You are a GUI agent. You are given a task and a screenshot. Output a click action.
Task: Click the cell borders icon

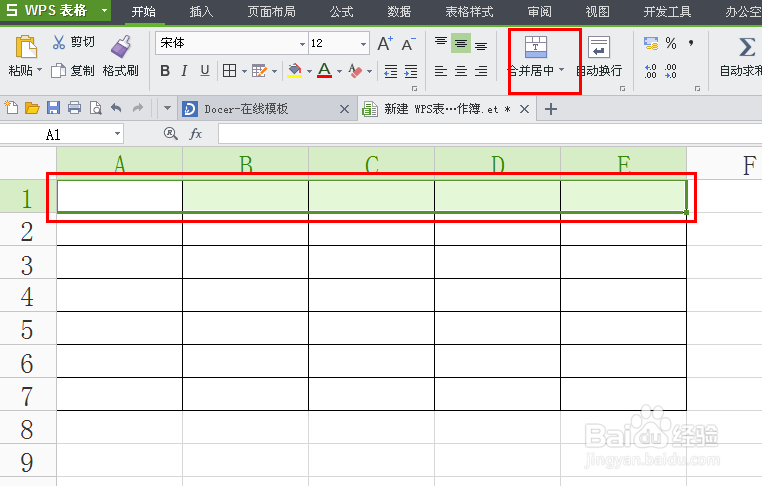tap(229, 71)
